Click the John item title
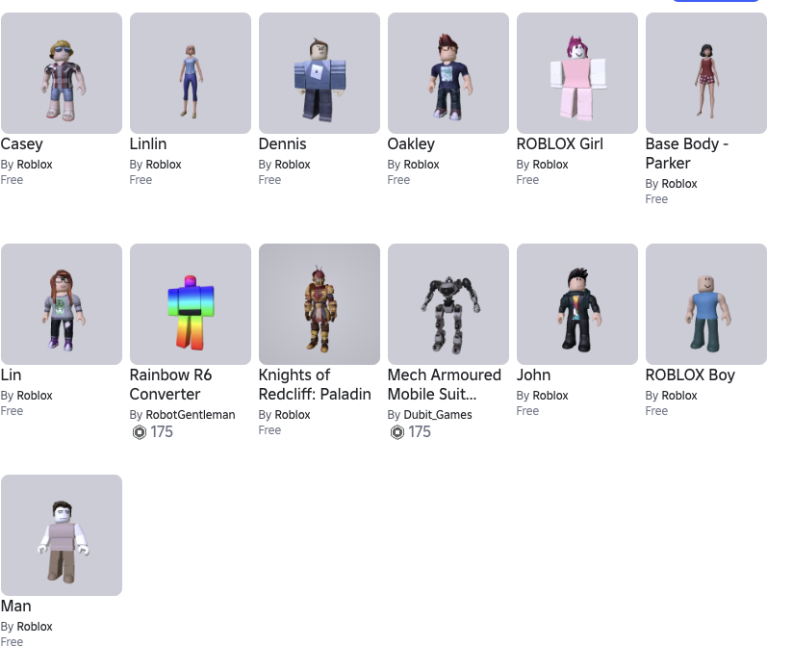 (x=533, y=375)
